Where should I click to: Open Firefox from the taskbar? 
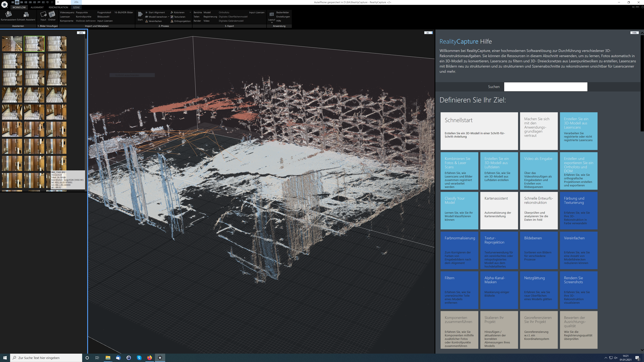149,358
